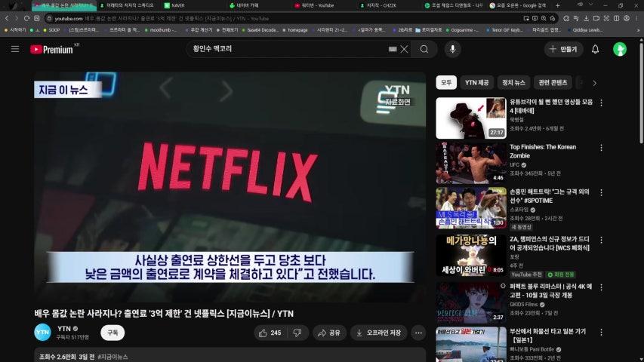Screen dimensions: 644x362
Task: Open options menu for 유튜브각이 될 뻔 video
Action: coord(601,103)
